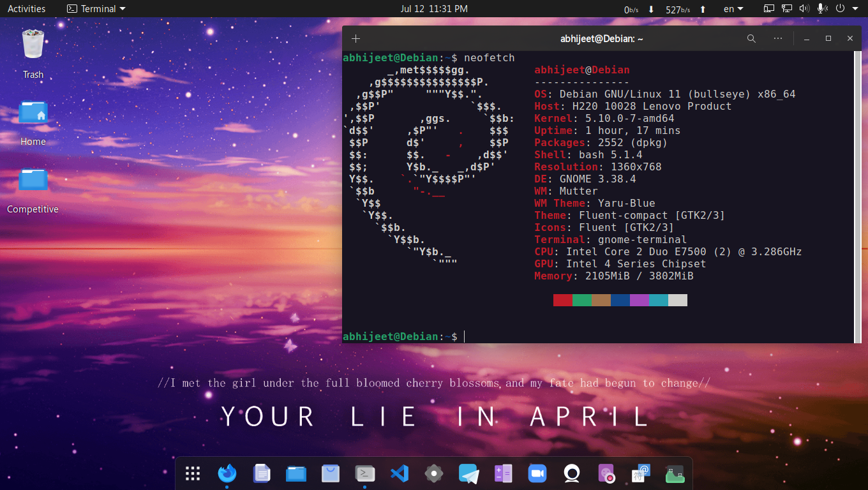This screenshot has width=868, height=490.
Task: Open the Software store bag icon
Action: [x=331, y=473]
